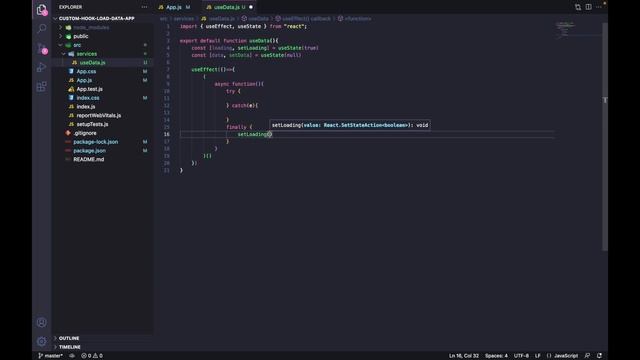Open package-lock.json in the file tree

(96, 142)
